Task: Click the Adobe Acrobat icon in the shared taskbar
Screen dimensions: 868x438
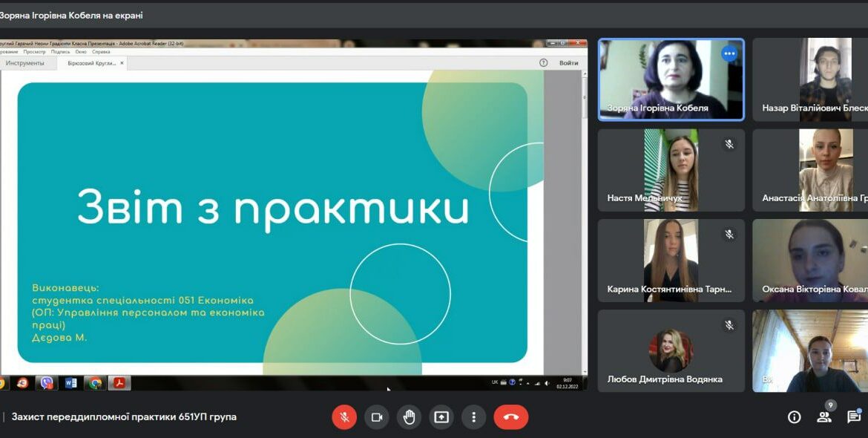Action: tap(119, 382)
